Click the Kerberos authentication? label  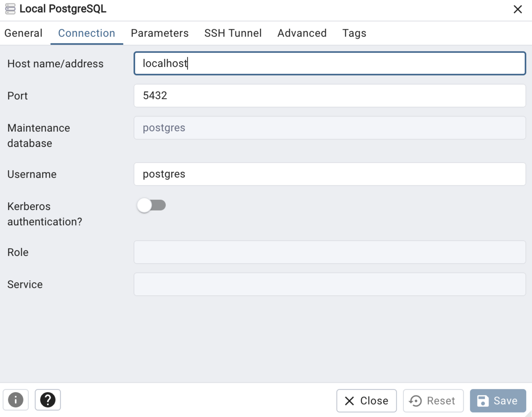[x=45, y=214]
